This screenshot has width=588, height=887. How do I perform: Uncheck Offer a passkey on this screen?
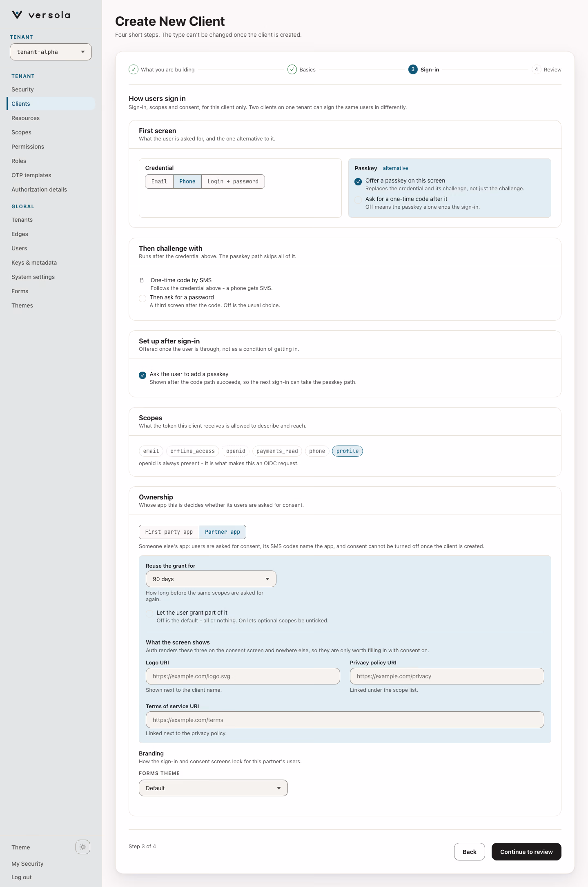pos(358,182)
